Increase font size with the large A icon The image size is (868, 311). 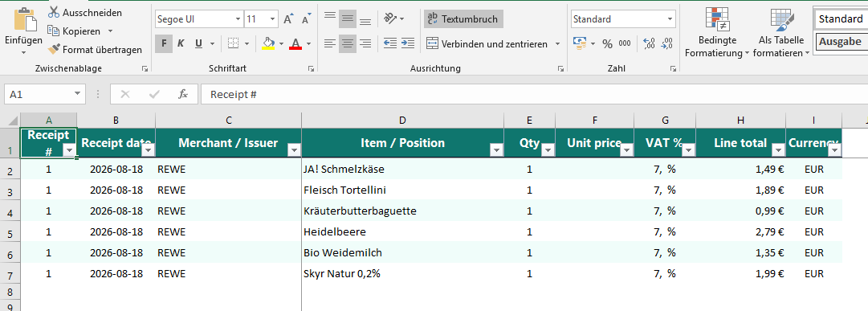tap(287, 19)
